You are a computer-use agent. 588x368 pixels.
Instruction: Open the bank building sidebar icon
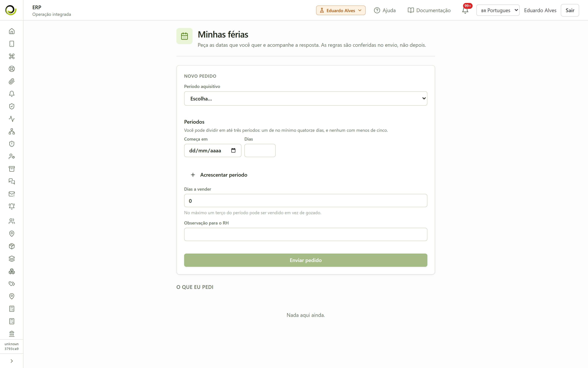point(12,334)
